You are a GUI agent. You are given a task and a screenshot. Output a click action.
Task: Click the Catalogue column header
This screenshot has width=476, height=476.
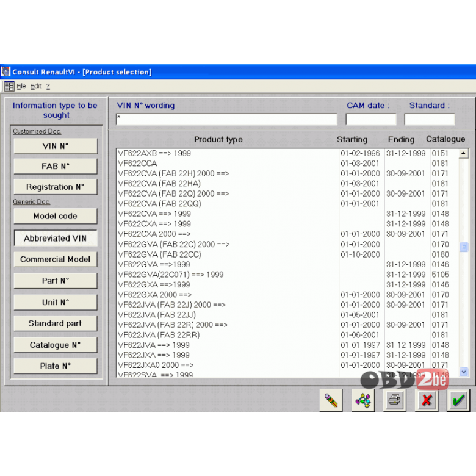445,139
